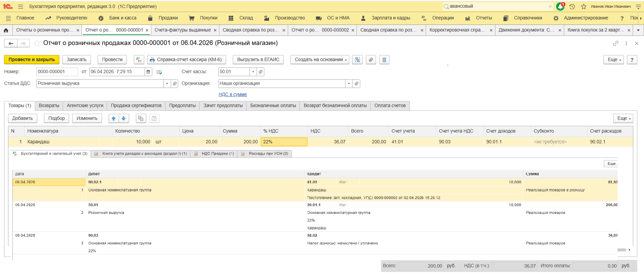Switch to the Возвраты tab

point(49,106)
